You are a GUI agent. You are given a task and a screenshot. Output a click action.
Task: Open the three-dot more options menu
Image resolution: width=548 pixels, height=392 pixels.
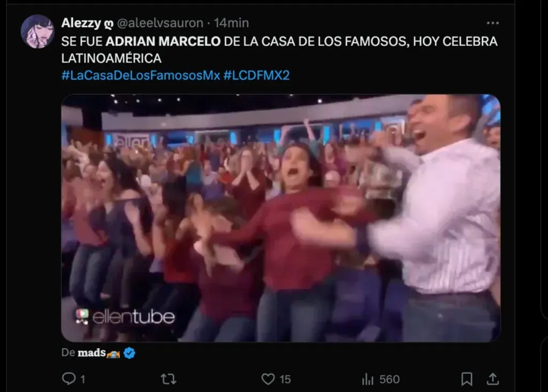pyautogui.click(x=493, y=23)
